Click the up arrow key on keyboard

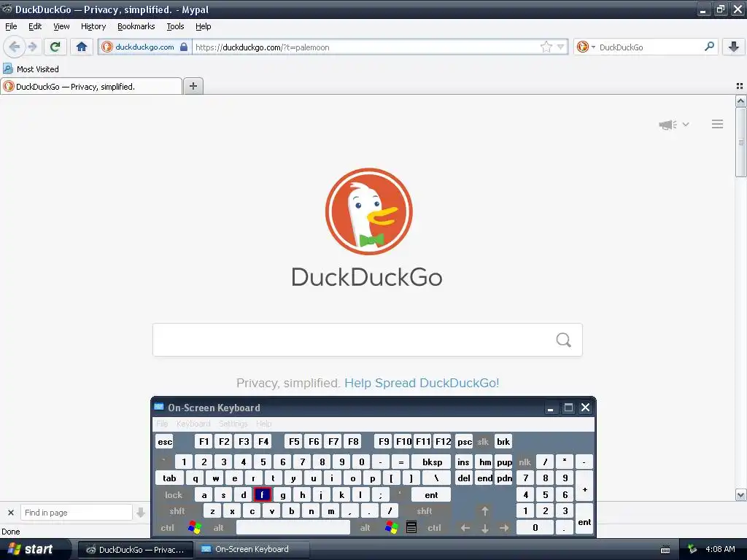[484, 511]
